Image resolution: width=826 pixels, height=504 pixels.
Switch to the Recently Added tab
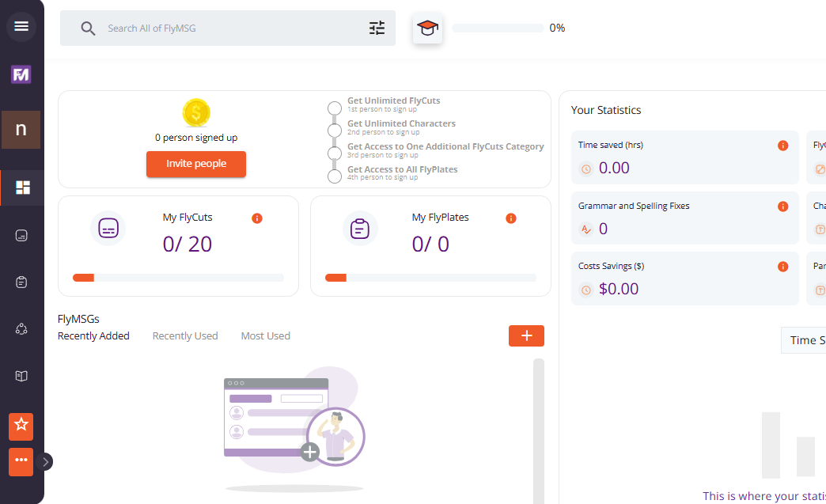93,336
